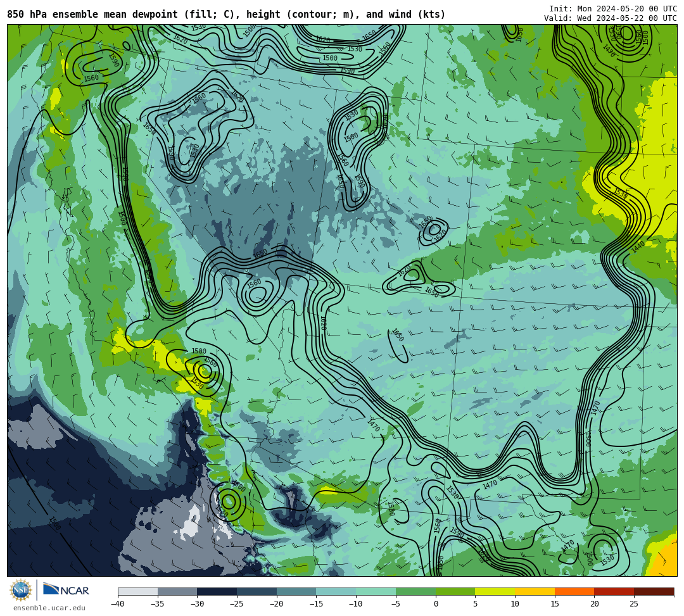Click the Valid date text
The height and width of the screenshot is (616, 684).
(x=611, y=18)
